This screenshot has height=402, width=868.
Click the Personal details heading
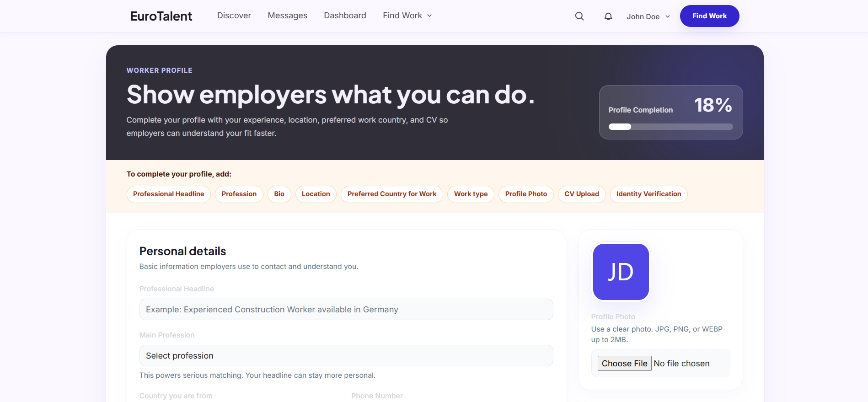pos(183,251)
